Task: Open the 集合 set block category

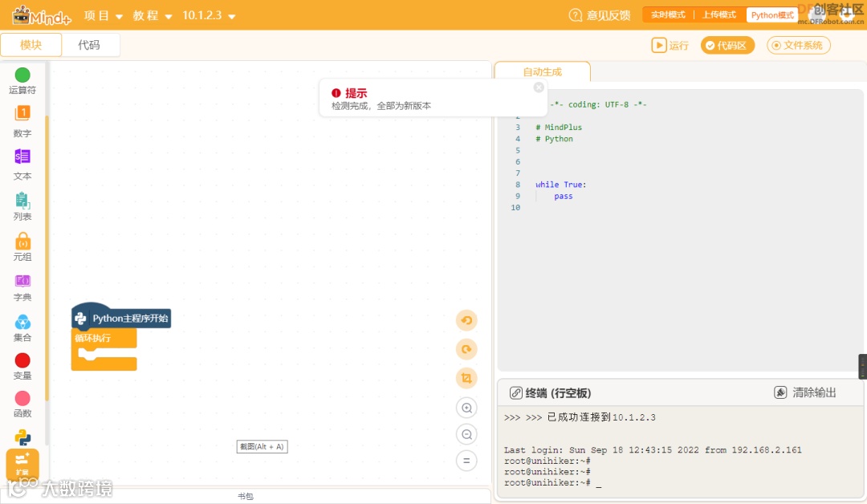Action: [x=22, y=328]
